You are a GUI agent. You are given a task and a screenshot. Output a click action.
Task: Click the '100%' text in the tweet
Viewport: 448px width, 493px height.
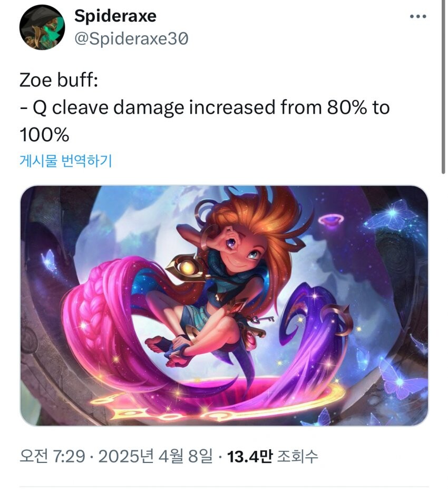tap(44, 135)
